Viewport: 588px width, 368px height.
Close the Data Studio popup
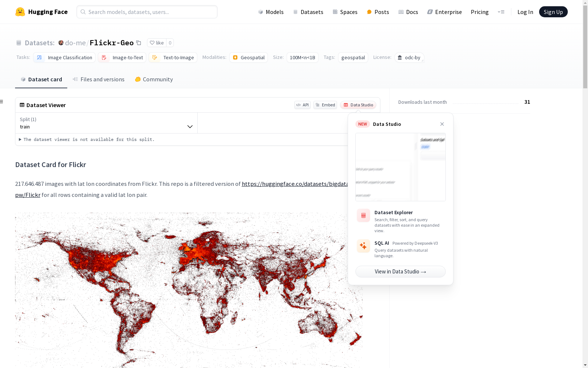442,124
